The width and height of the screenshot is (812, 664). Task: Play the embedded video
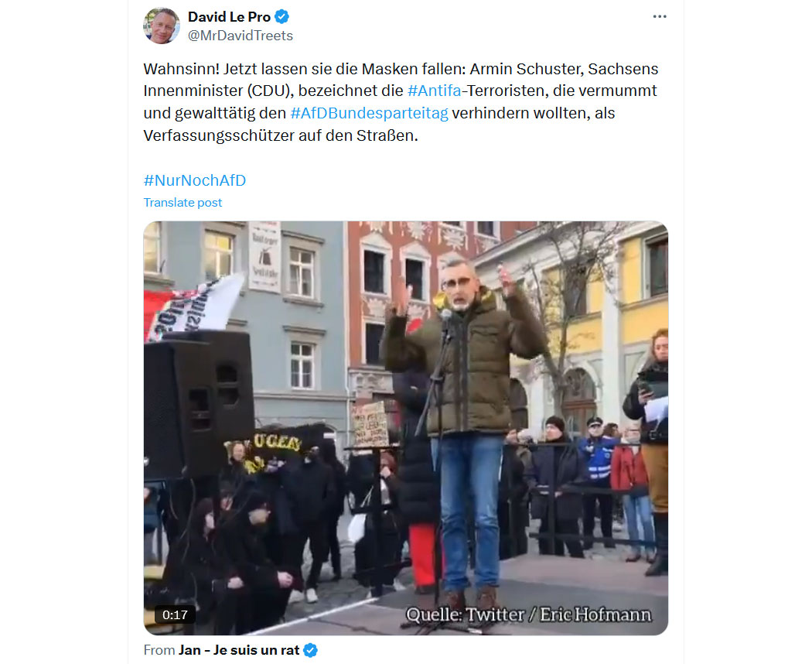[x=405, y=428]
